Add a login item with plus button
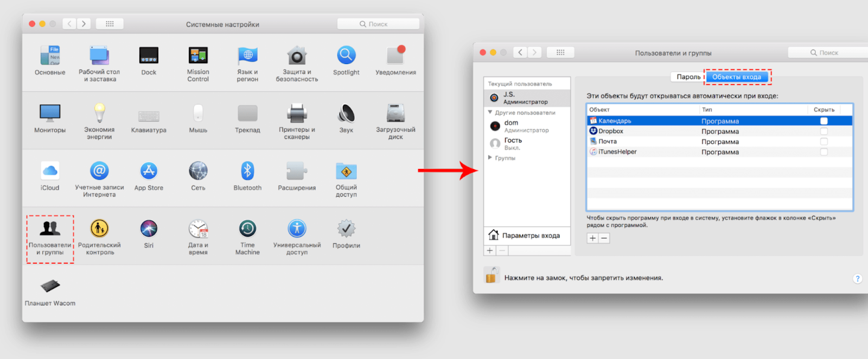The image size is (868, 359). [x=592, y=238]
